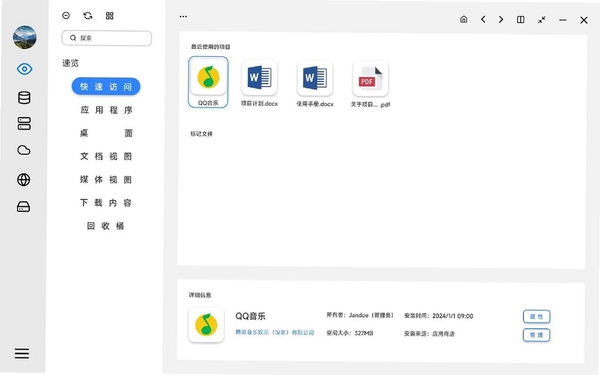This screenshot has height=375, width=600.
Task: Open the hamburger menu at sidebar bottom
Action: (x=22, y=353)
